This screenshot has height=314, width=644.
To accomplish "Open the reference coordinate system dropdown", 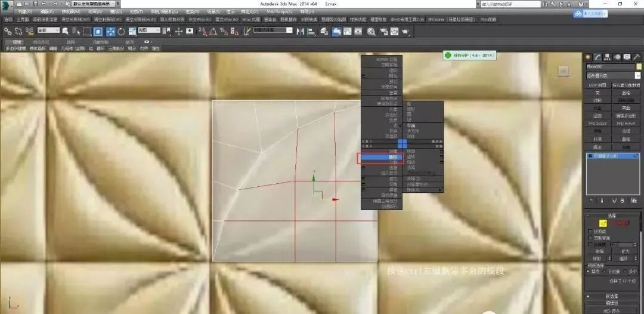I will point(149,30).
